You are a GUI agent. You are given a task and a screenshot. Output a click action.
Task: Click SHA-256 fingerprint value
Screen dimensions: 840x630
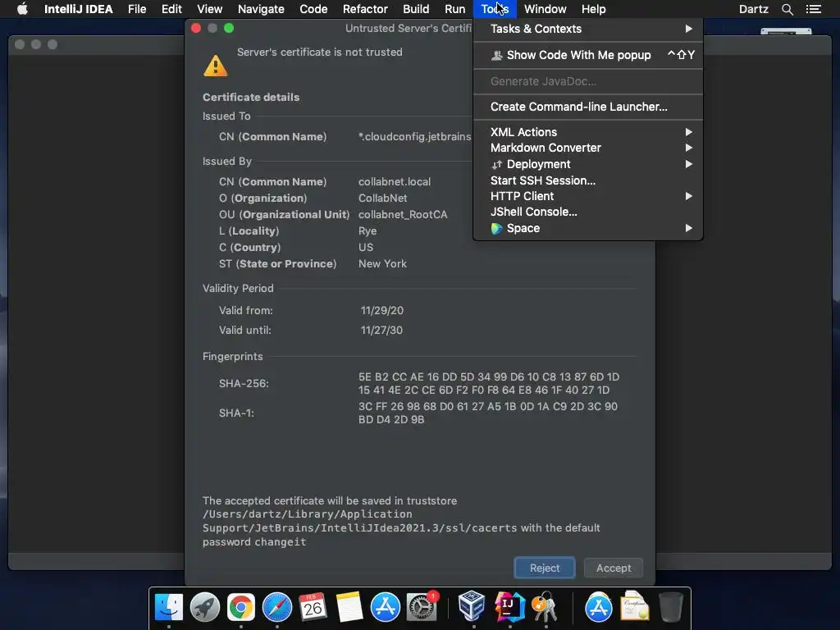[x=489, y=384]
